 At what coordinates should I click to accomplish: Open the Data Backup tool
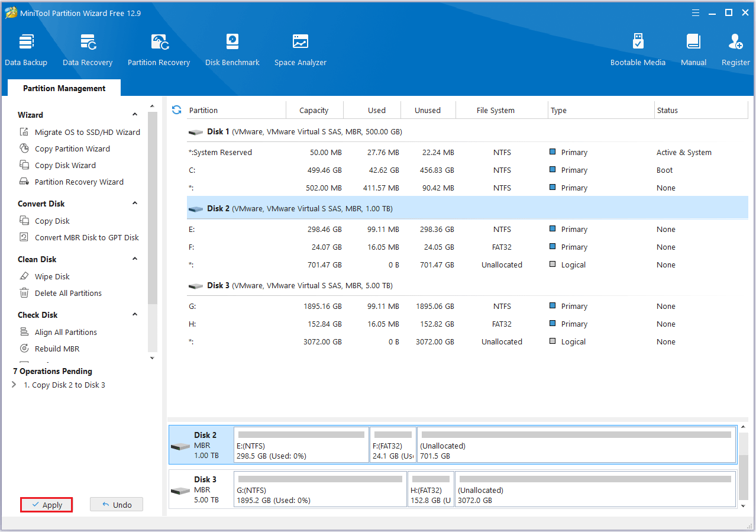click(x=26, y=50)
